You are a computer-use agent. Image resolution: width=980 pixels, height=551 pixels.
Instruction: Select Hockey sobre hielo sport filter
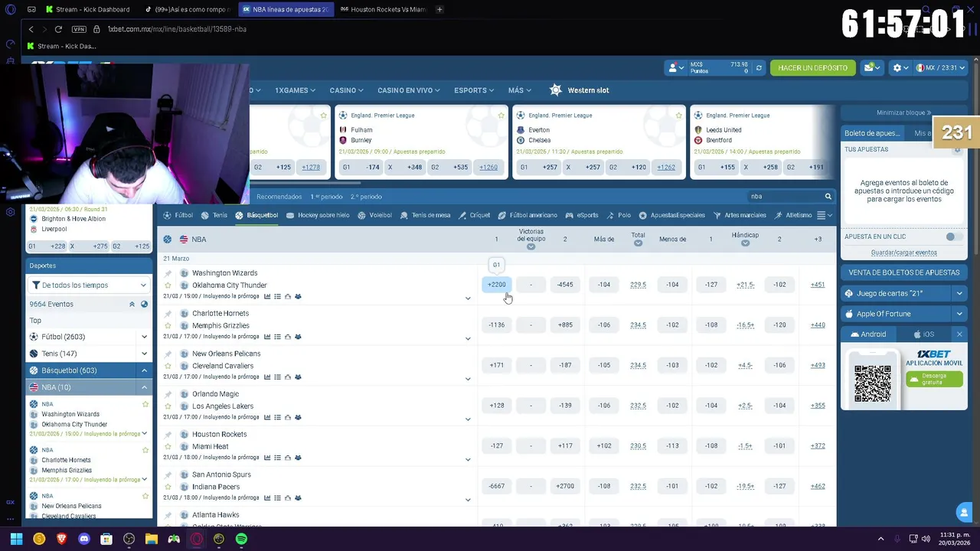318,216
